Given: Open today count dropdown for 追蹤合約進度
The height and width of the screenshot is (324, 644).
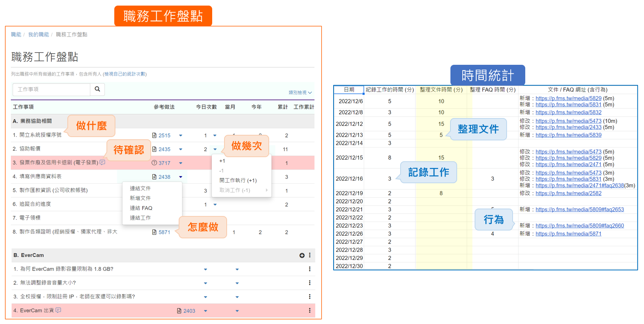Looking at the screenshot, I should (x=215, y=204).
